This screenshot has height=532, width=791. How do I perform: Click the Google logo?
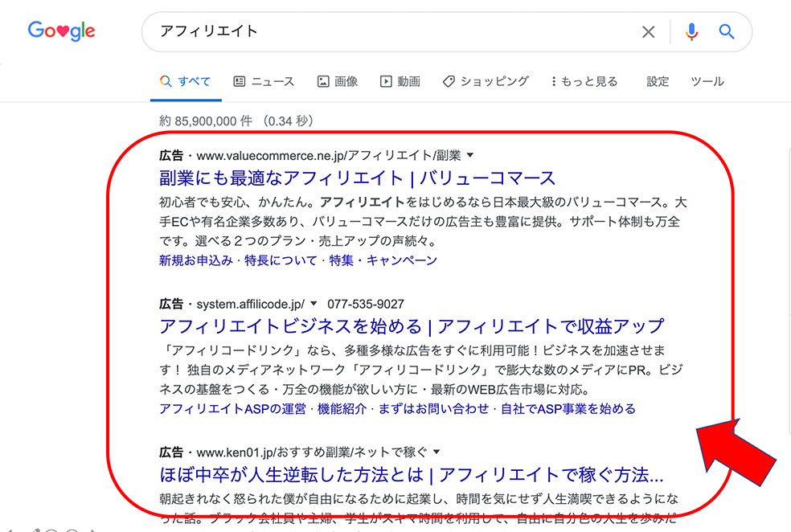61,31
